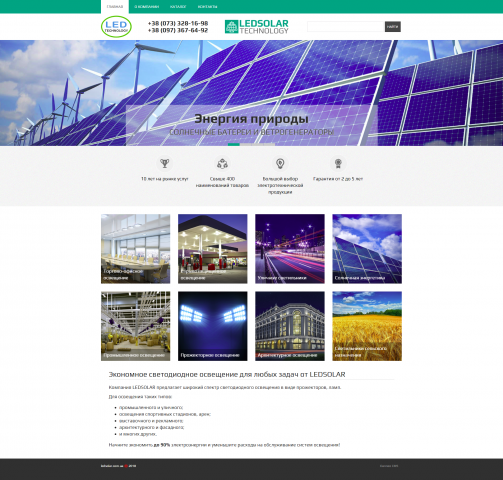The image size is (503, 480).
Task: Open the office conference room lighting tile
Action: coord(136,249)
